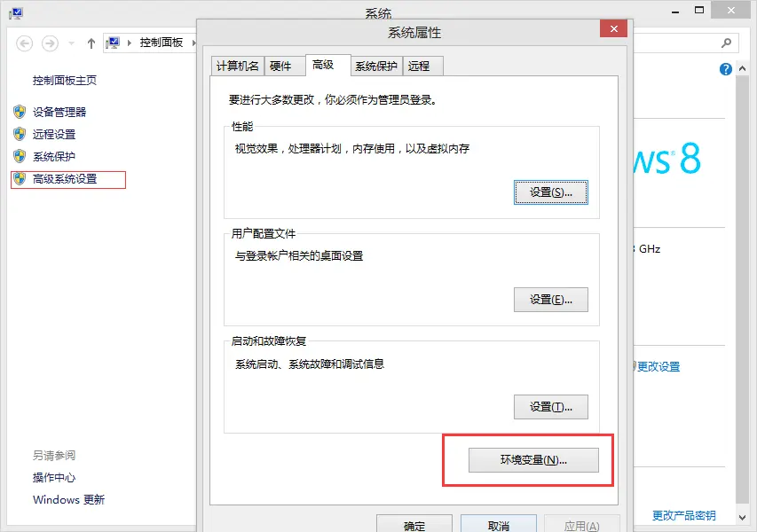Open startup and recovery 设置(T) button
This screenshot has width=757, height=532.
click(x=551, y=407)
